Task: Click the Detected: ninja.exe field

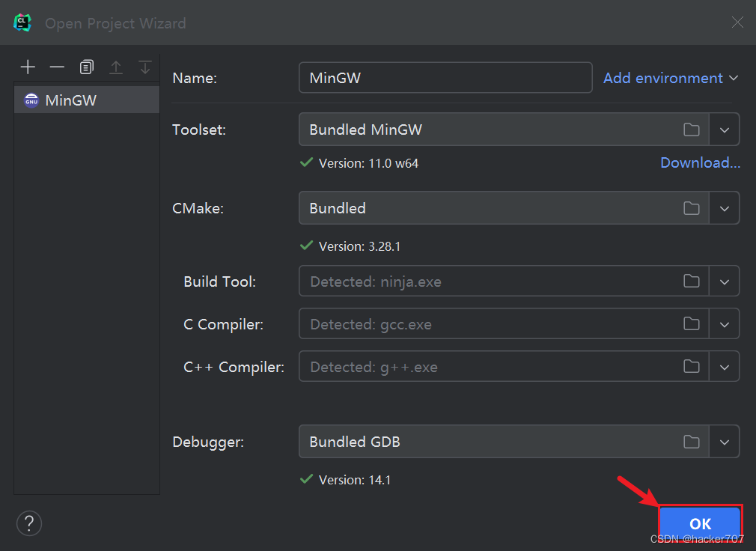Action: pyautogui.click(x=504, y=281)
